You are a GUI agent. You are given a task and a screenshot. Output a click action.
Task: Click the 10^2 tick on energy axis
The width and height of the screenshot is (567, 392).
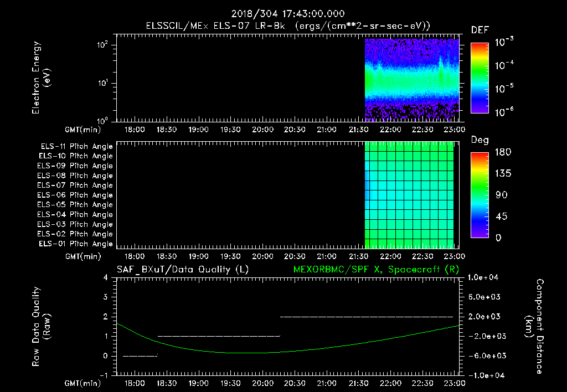click(x=102, y=45)
